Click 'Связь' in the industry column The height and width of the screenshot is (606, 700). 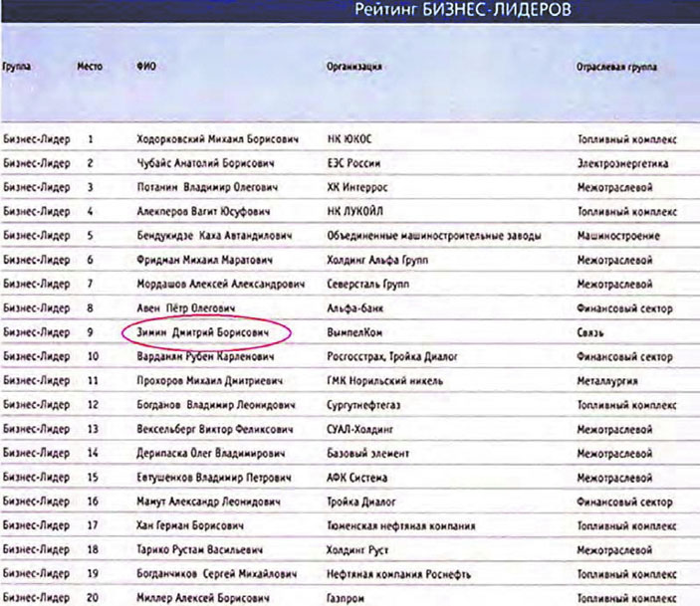coord(593,332)
